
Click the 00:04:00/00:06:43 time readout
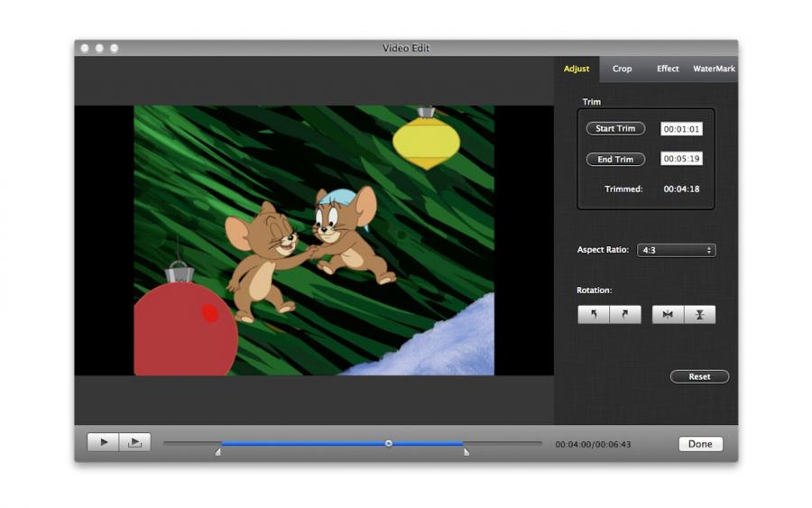(593, 444)
